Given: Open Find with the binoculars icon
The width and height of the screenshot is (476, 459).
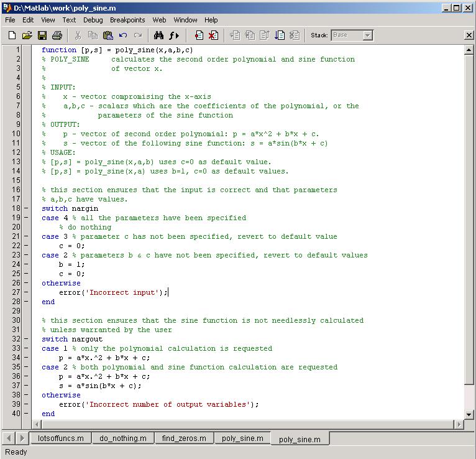Looking at the screenshot, I should pos(158,35).
